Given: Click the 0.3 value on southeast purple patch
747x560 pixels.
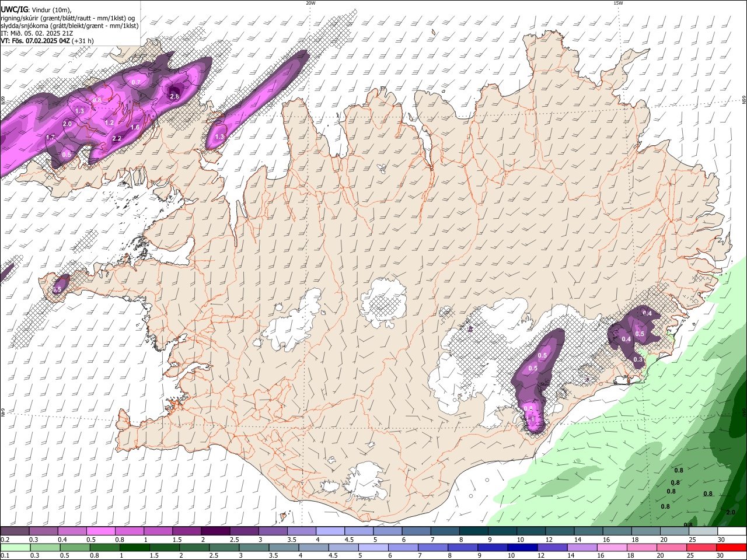Looking at the screenshot, I should tap(638, 359).
